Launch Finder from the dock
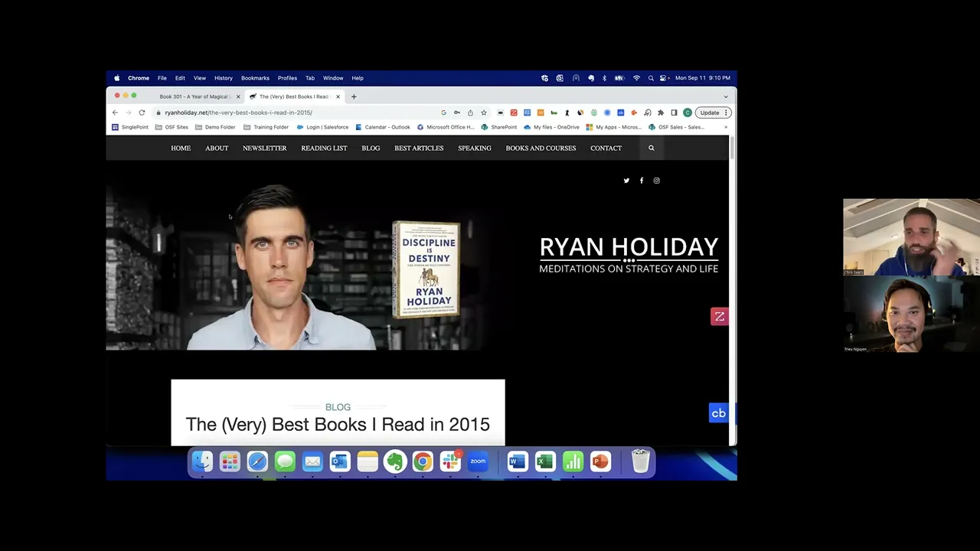Screen dimensions: 980x551 (202, 461)
